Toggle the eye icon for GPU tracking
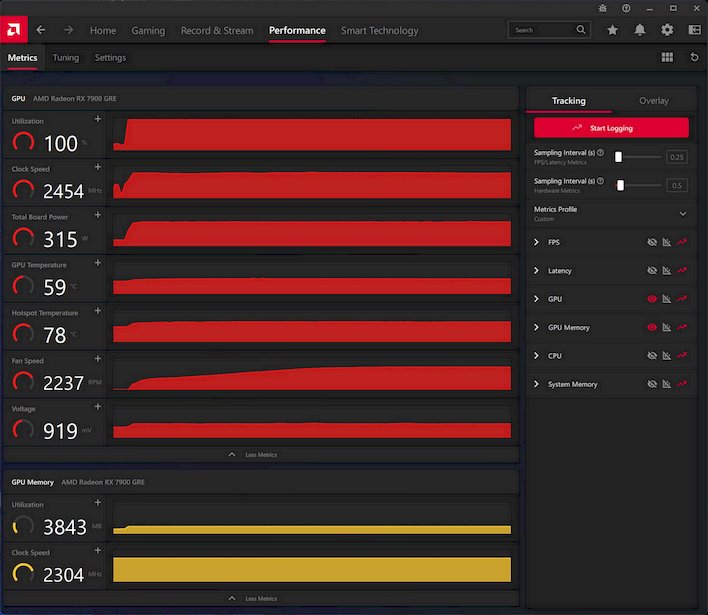 (x=652, y=299)
